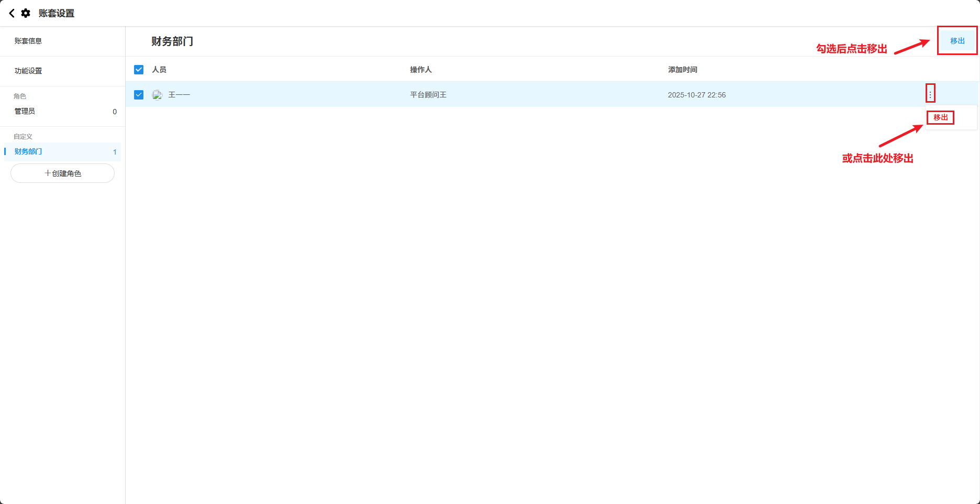
Task: Uncheck the checkbox for 王一一
Action: [139, 95]
